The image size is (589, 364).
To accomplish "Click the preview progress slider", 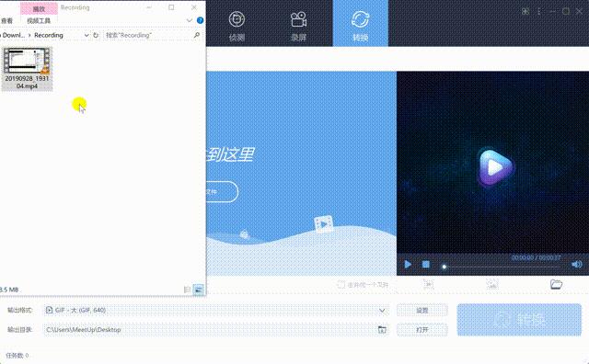I will click(x=502, y=267).
